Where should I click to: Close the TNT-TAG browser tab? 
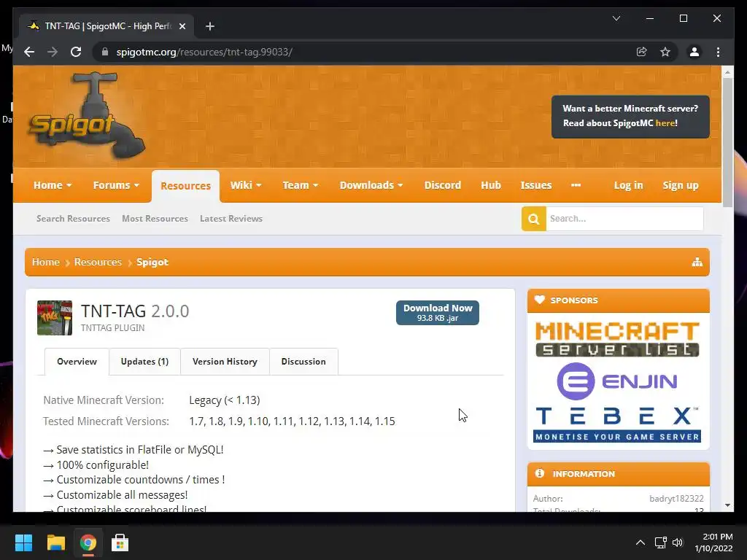182,26
